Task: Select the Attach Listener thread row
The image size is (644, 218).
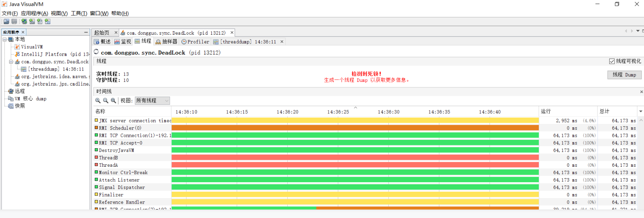Action: pos(366,180)
